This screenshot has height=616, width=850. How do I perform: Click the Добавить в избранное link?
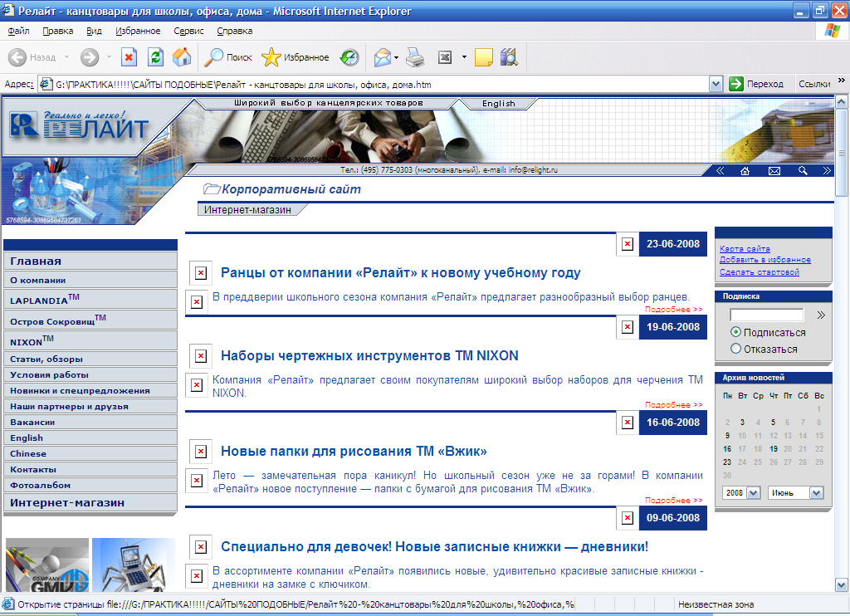(765, 260)
